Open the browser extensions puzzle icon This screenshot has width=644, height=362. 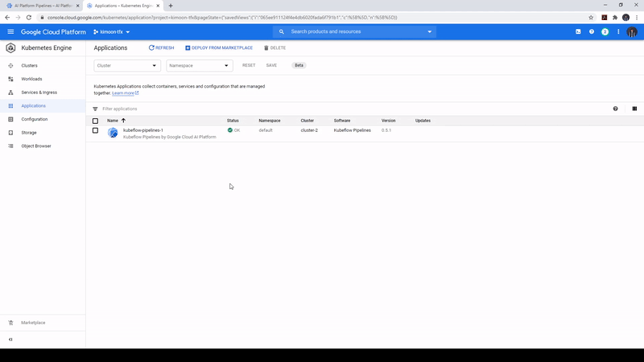tap(615, 18)
